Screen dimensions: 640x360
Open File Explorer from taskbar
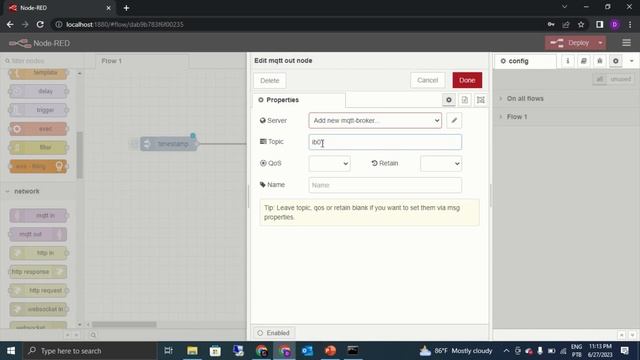coord(192,351)
